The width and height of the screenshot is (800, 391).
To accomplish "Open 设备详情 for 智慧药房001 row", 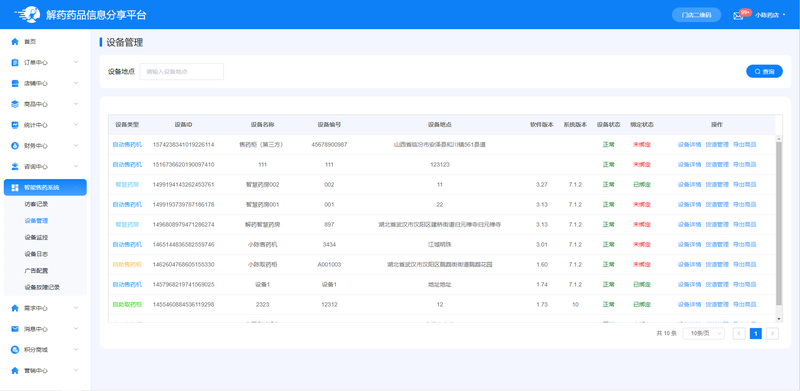I will tap(689, 204).
